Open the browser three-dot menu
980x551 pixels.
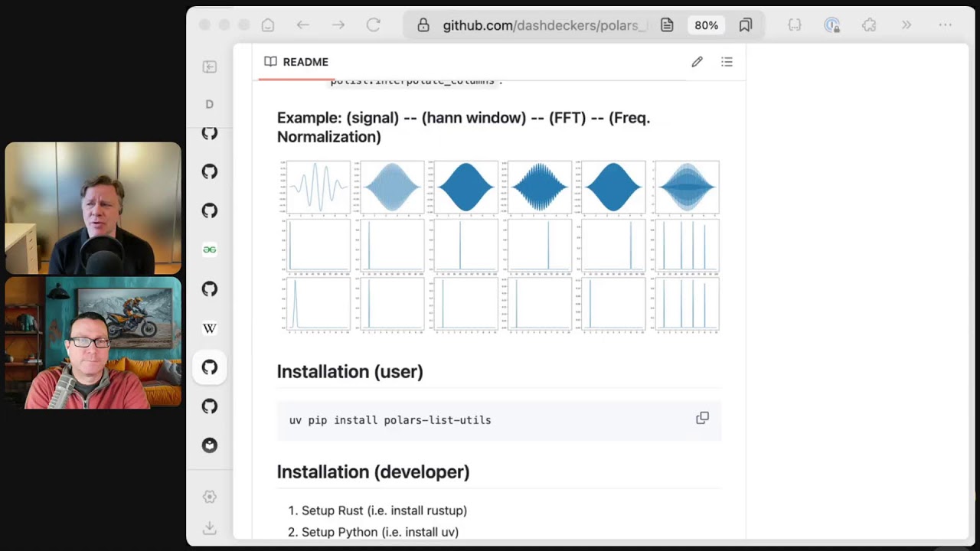tap(945, 25)
